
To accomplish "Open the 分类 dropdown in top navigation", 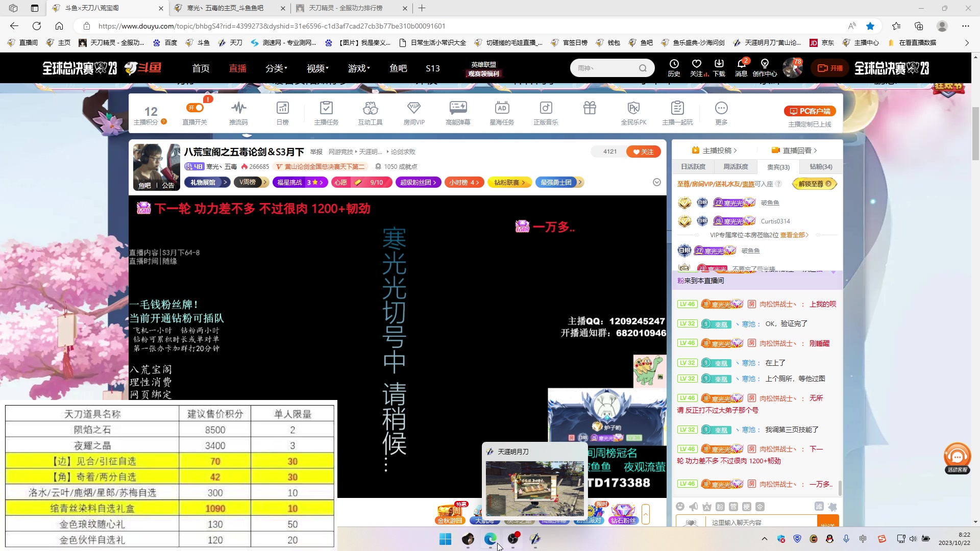I will coord(276,68).
